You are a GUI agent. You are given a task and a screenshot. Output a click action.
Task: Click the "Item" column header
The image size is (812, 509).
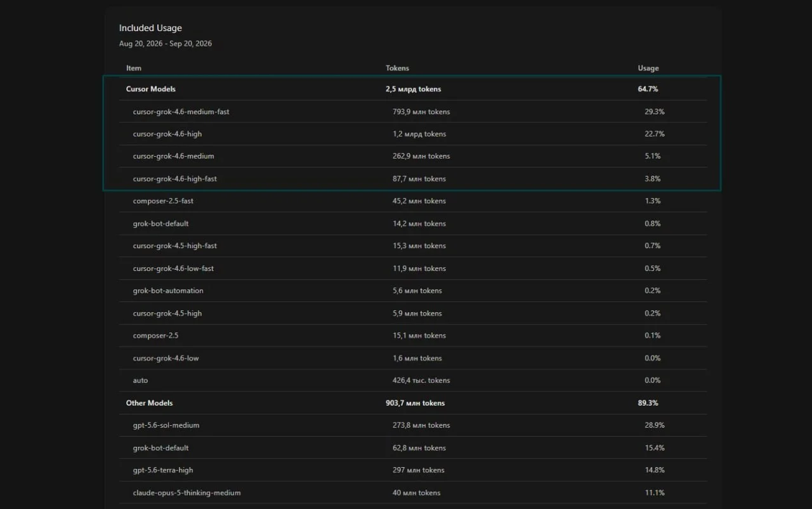(x=134, y=68)
